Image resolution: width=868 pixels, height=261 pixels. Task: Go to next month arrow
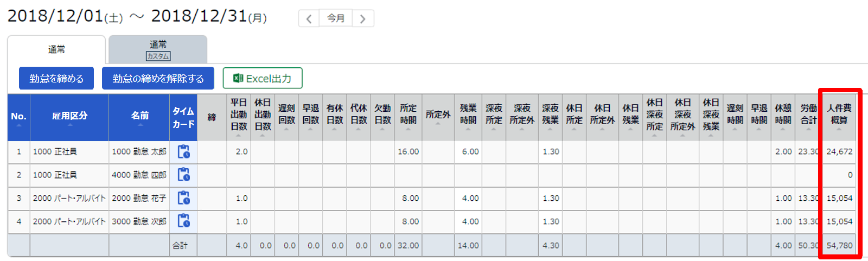[x=363, y=18]
